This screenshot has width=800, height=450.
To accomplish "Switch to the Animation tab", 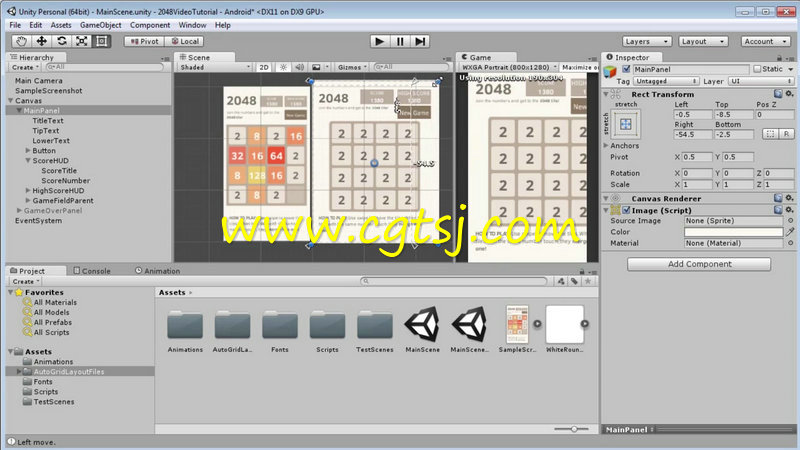I will (158, 271).
